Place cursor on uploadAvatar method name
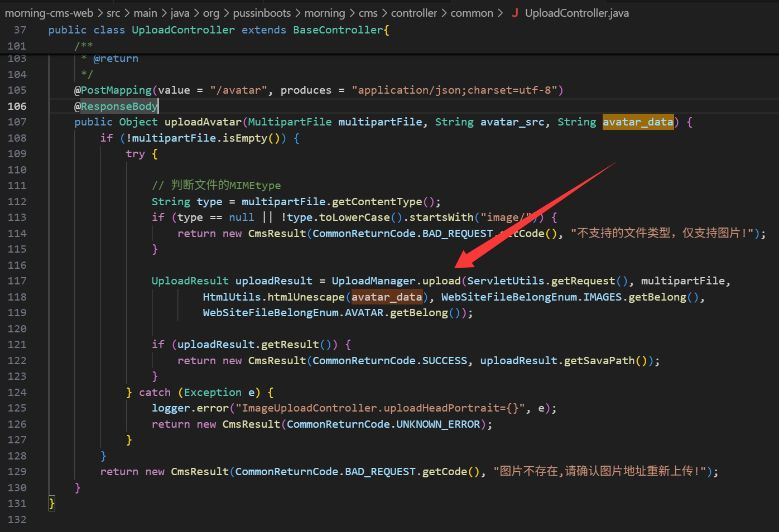The width and height of the screenshot is (779, 532). 203,122
